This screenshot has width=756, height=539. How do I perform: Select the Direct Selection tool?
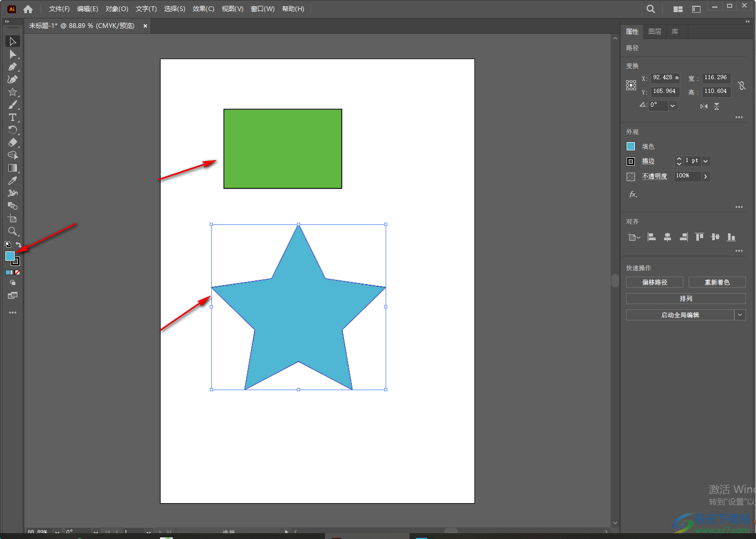(x=13, y=54)
